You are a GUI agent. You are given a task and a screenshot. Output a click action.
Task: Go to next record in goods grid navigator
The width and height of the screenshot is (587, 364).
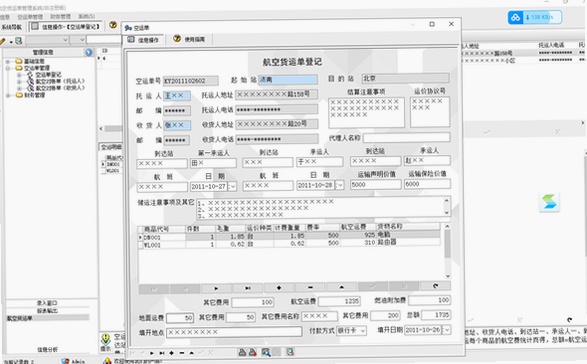[x=216, y=288]
